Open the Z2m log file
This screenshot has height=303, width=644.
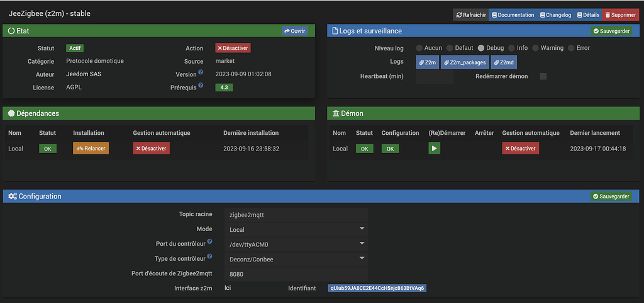[x=427, y=62]
